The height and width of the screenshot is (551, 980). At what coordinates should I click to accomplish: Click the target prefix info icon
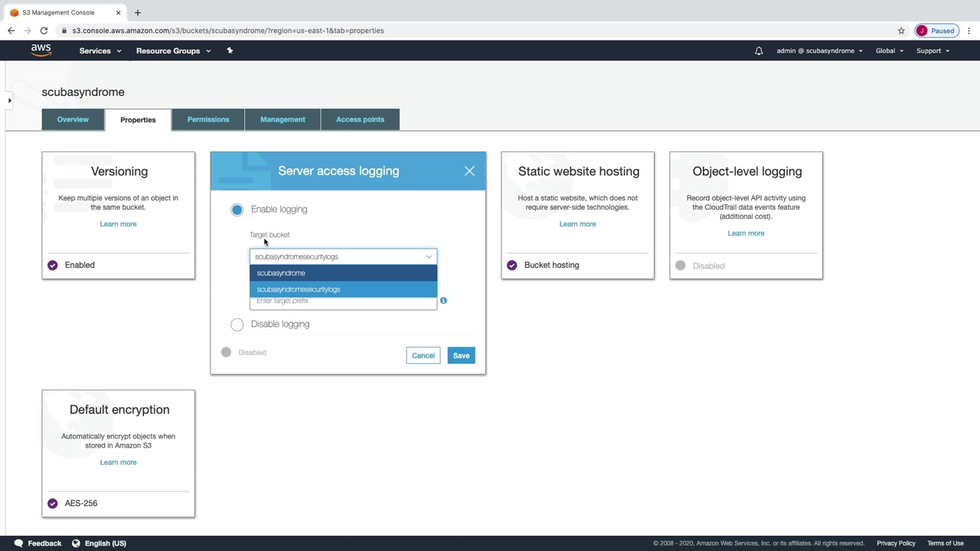tap(443, 301)
